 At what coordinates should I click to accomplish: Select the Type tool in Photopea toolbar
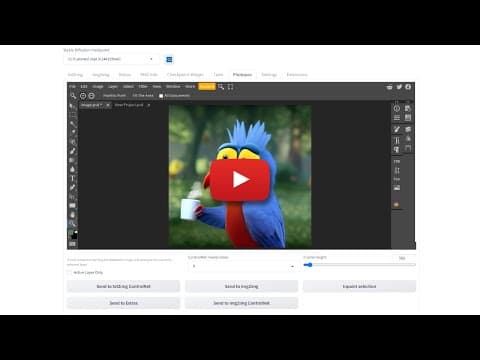(x=72, y=178)
